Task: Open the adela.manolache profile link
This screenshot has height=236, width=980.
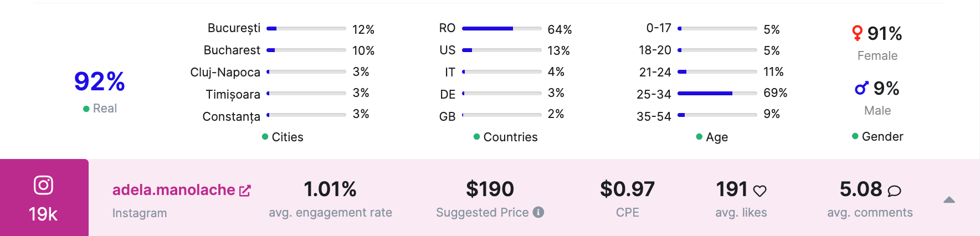Action: point(173,190)
